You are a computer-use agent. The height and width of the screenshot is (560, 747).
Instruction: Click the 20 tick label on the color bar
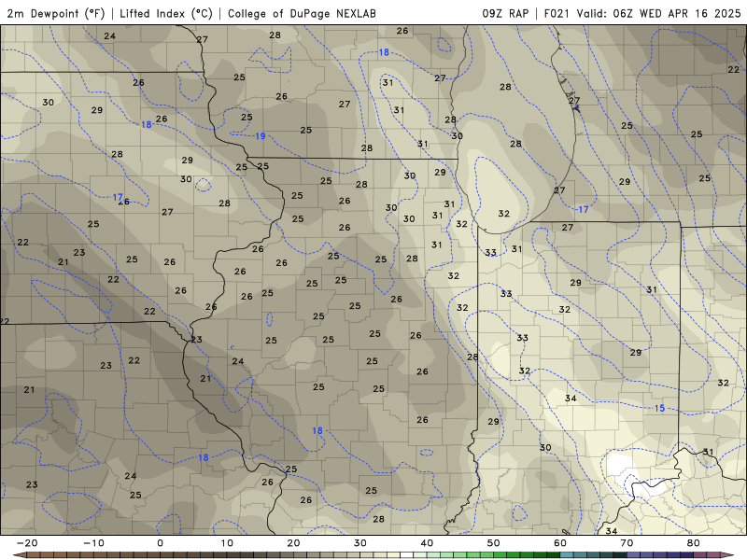pos(293,543)
